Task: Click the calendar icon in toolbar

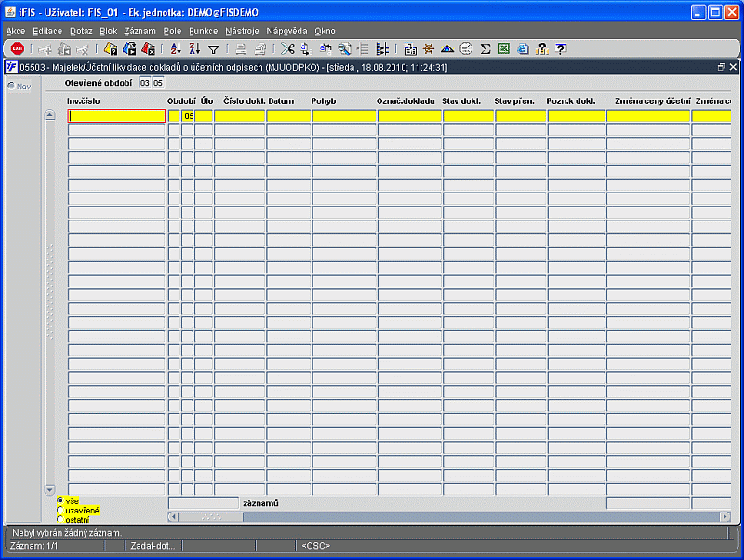Action: pyautogui.click(x=410, y=48)
